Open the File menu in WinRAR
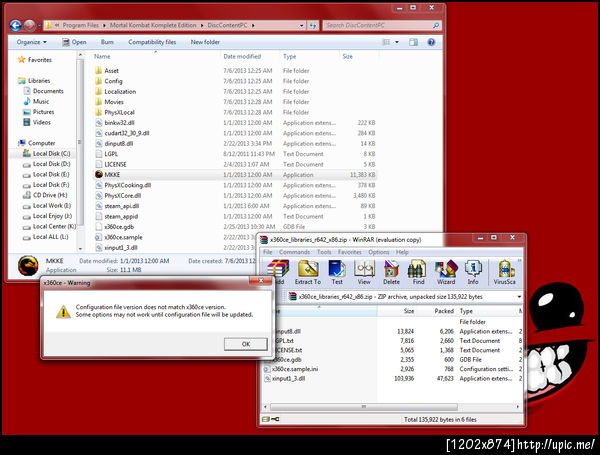 (268, 252)
